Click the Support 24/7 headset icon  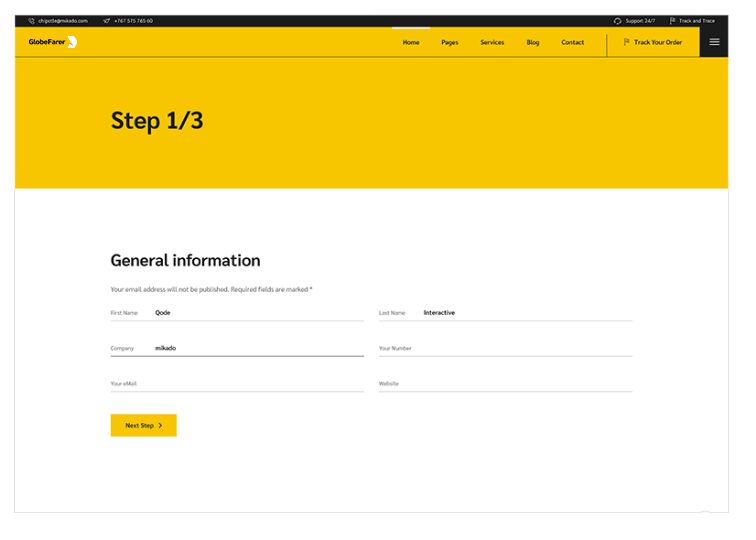618,20
